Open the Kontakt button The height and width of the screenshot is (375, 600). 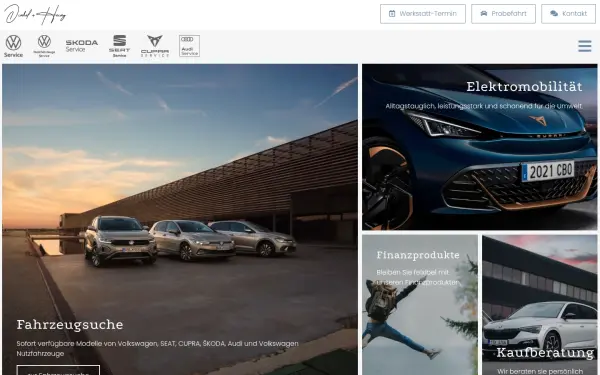pos(568,14)
